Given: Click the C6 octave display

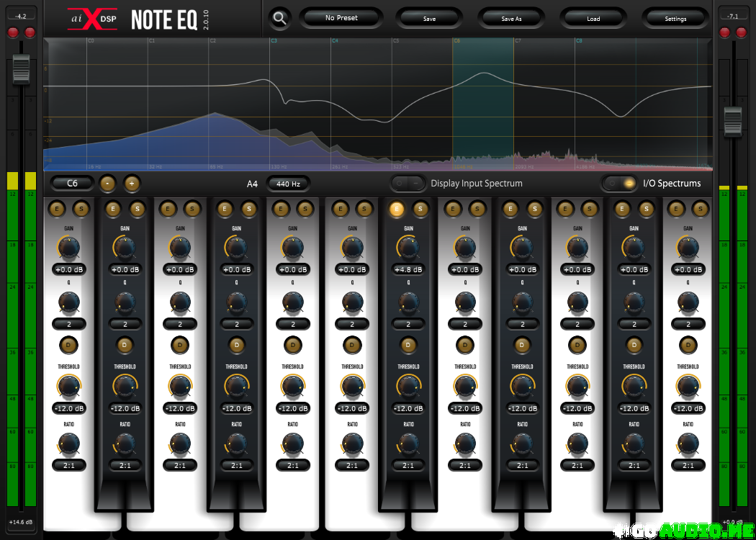Looking at the screenshot, I should tap(72, 183).
